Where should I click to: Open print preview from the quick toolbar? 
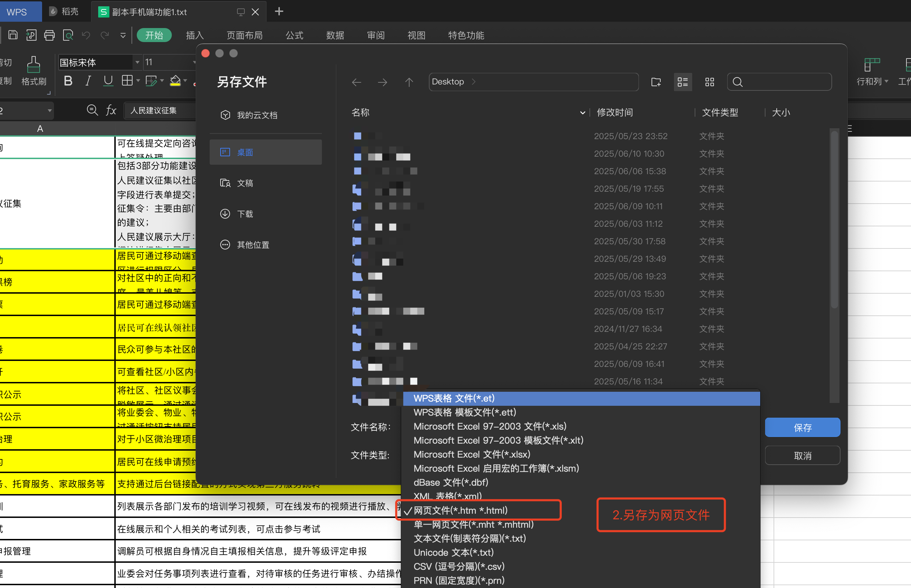click(x=68, y=35)
